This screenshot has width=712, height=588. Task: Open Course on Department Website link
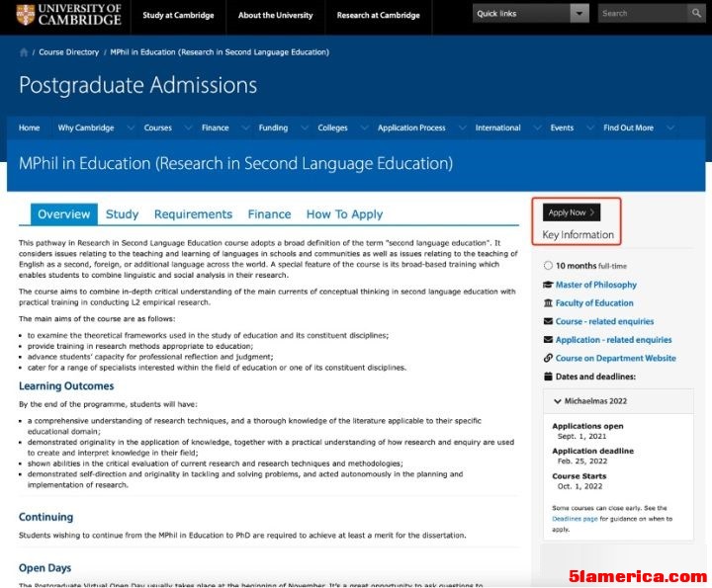[616, 358]
